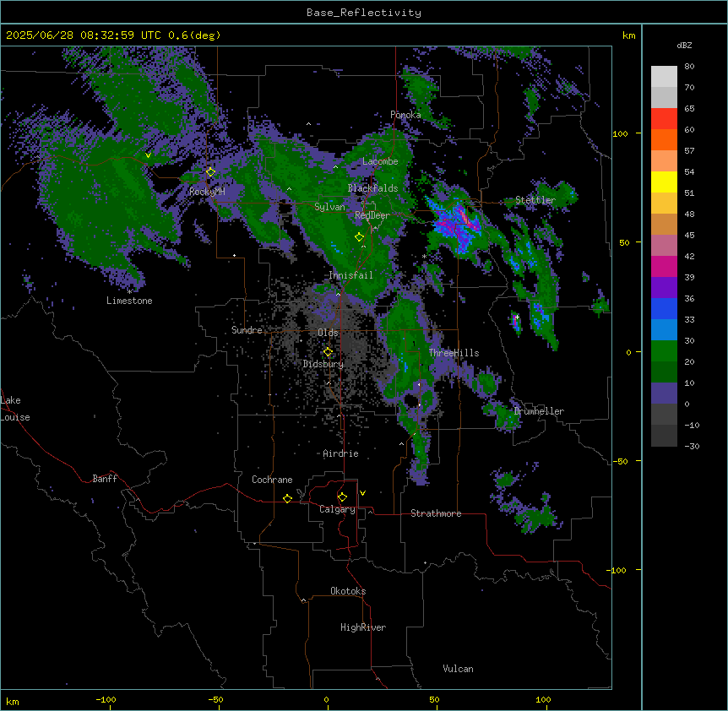Select the dark green 20-10 dBZ legend swatch

pyautogui.click(x=664, y=372)
